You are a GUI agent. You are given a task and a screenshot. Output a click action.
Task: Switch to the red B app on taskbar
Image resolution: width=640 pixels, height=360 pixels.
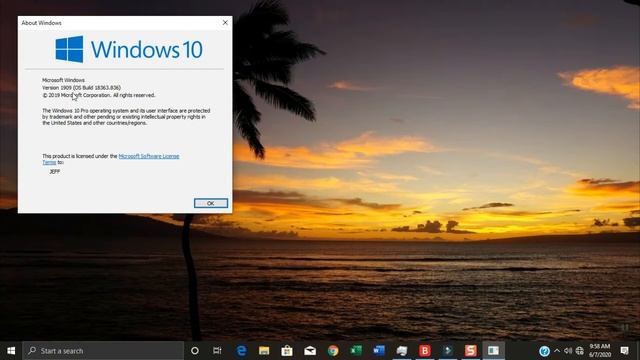[x=424, y=351]
